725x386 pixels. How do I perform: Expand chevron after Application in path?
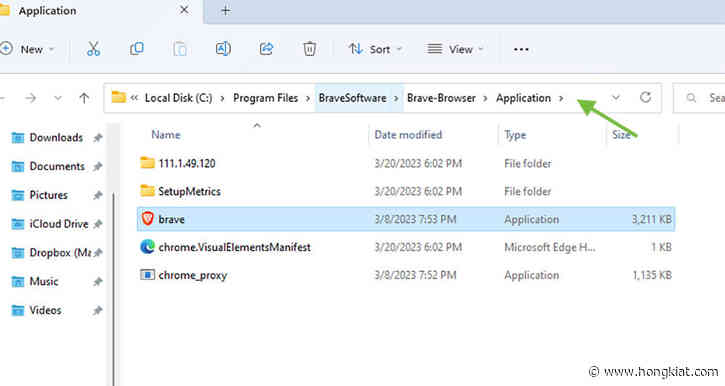pos(561,98)
